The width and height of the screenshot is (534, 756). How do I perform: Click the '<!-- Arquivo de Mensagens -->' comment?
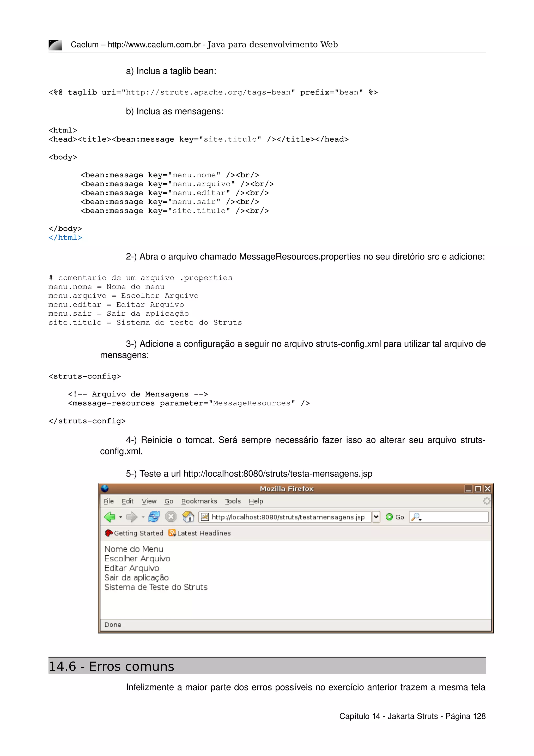(x=138, y=394)
